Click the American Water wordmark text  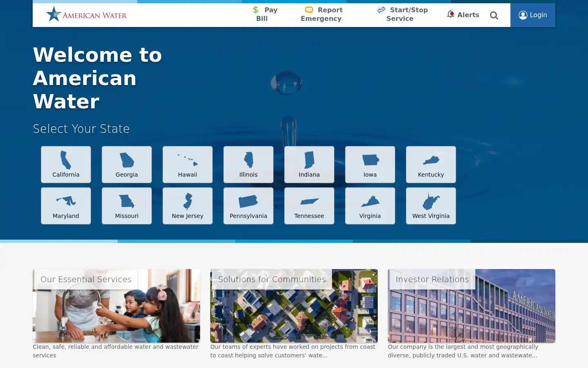[x=95, y=16]
